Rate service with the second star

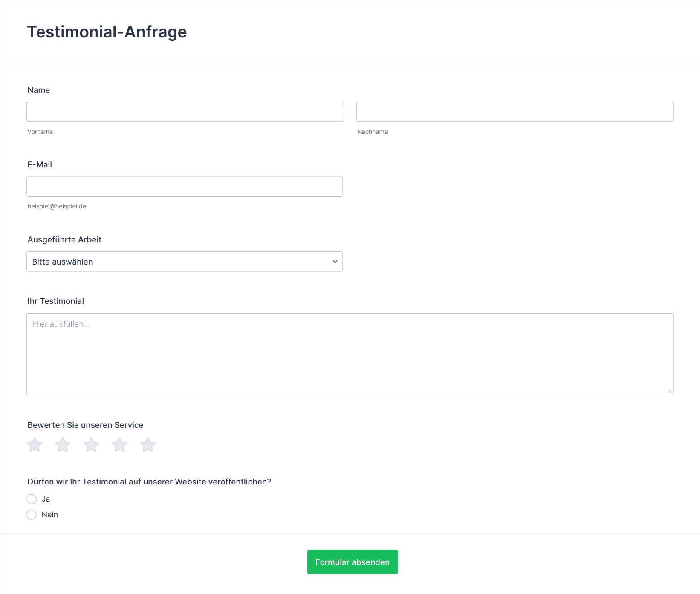[63, 445]
